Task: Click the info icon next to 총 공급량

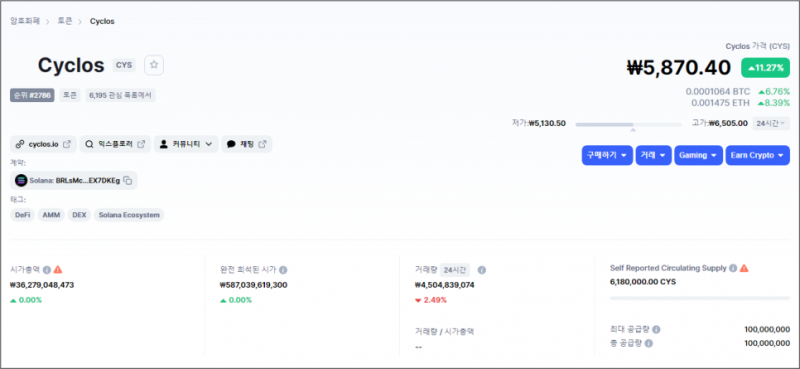Action: tap(648, 343)
